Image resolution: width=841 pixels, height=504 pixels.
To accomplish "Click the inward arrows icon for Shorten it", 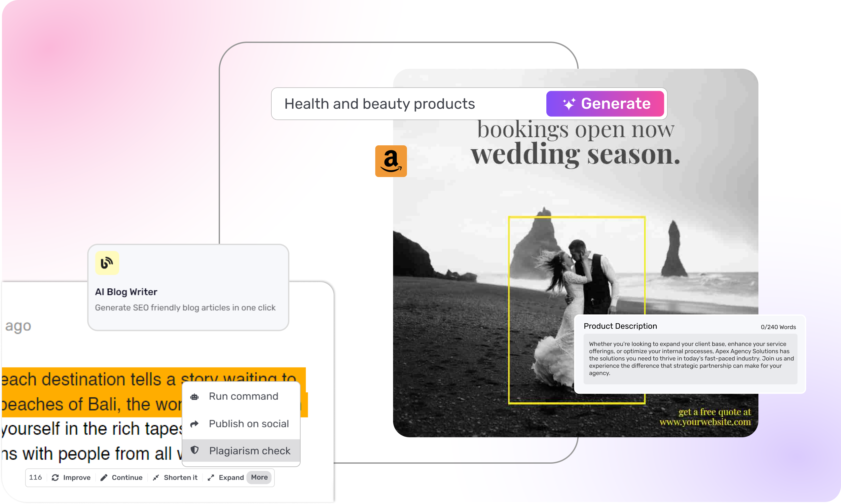I will (156, 477).
